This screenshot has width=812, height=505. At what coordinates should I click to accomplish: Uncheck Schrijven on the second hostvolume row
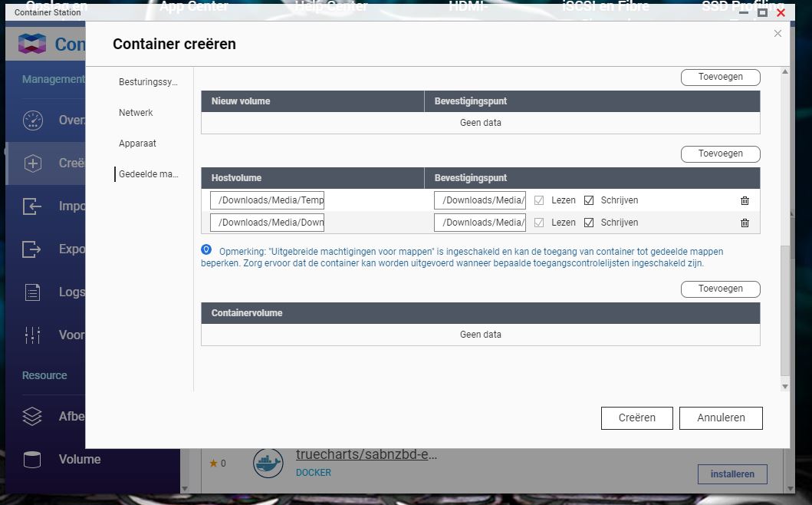[x=588, y=223]
